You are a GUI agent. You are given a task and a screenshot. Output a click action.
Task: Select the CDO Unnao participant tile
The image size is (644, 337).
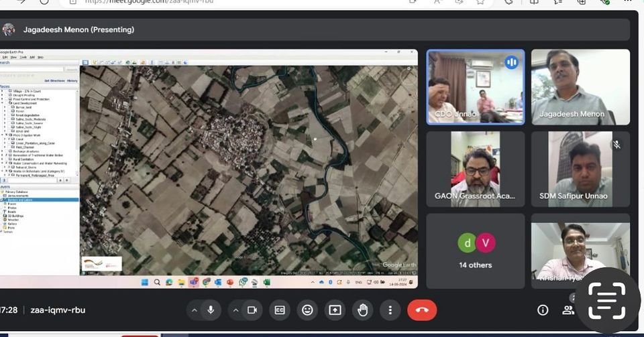476,87
